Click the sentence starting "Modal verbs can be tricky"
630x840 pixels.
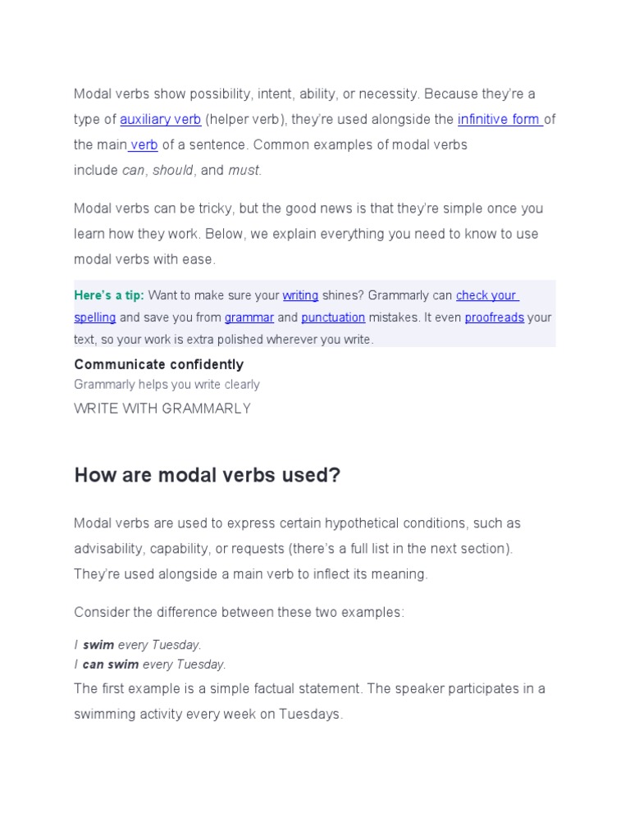pyautogui.click(x=308, y=208)
